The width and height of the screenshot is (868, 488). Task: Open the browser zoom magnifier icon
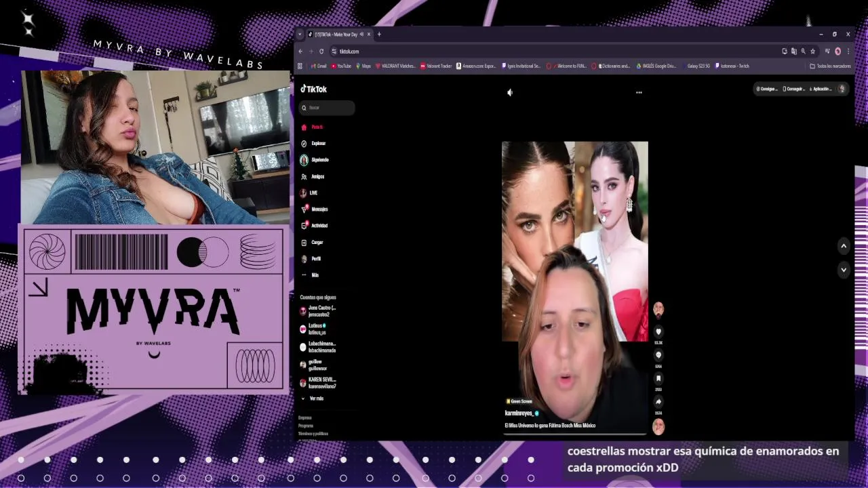point(803,52)
